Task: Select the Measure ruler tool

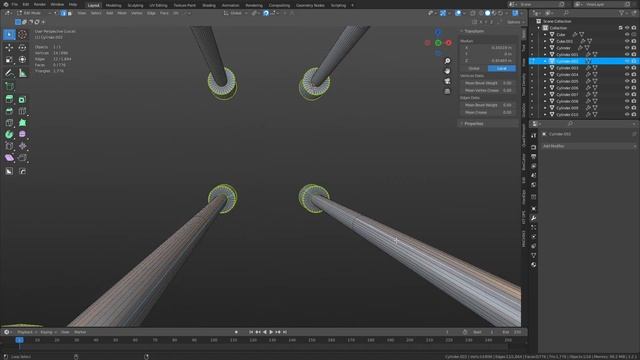Action: point(22,73)
